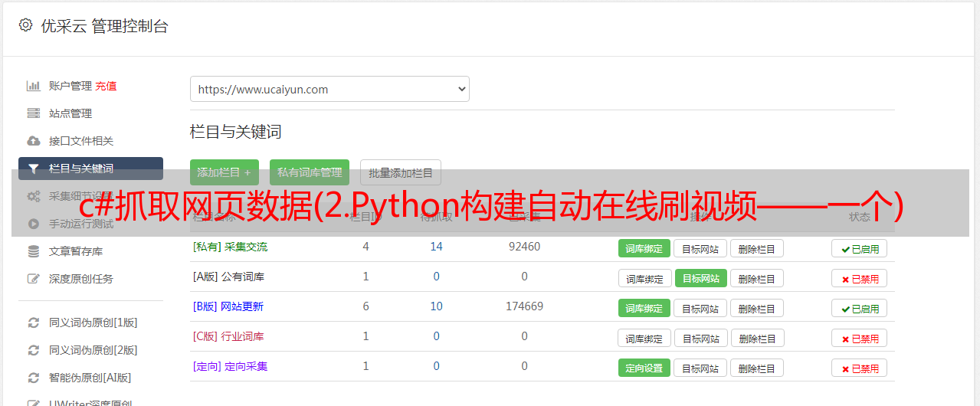
Task: Click 删除栏目 for 公有词库 row
Action: pos(757,278)
